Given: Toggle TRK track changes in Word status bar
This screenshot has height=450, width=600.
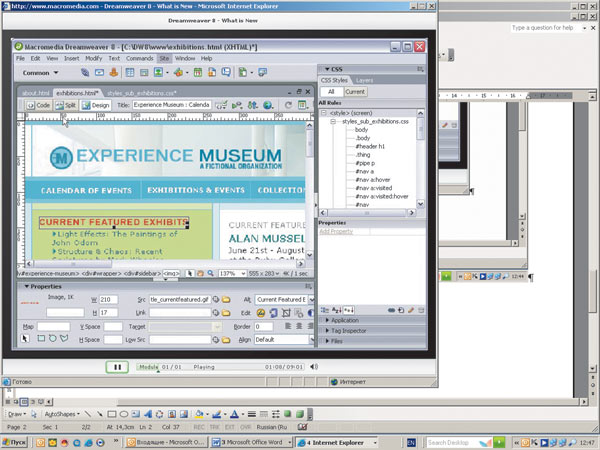Looking at the screenshot, I should 215,427.
